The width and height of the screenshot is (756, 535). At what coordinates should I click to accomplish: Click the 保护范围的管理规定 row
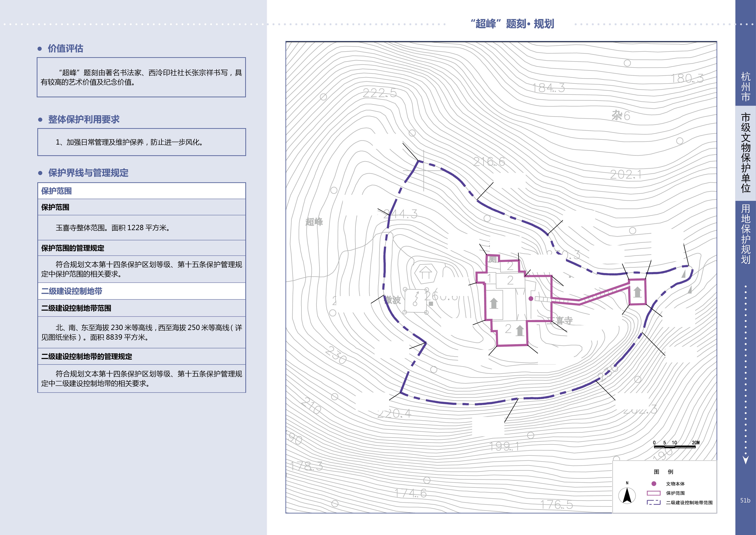pos(142,248)
